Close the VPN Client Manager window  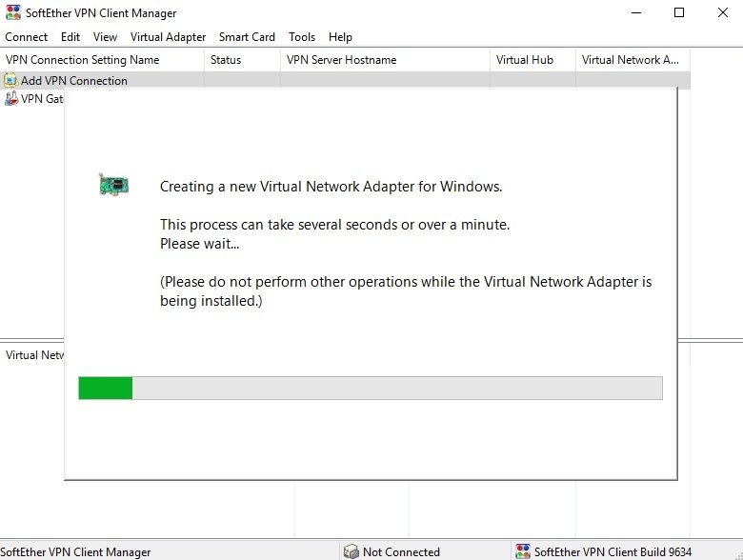(x=723, y=12)
